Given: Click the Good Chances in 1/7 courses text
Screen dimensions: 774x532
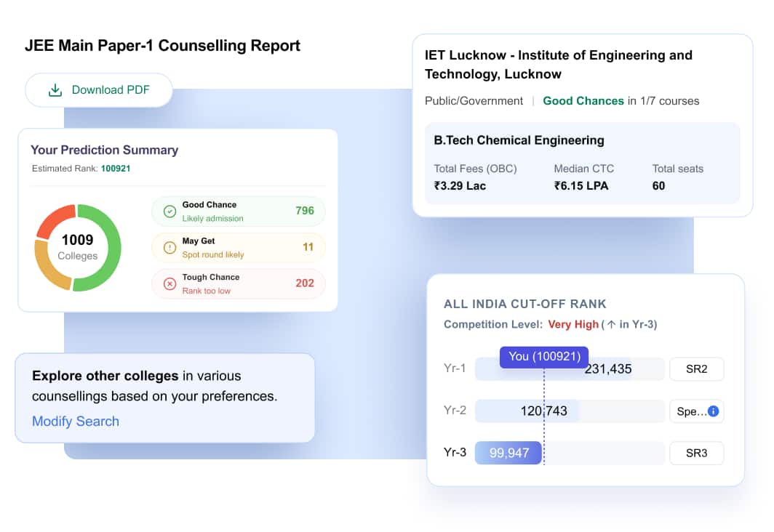Looking at the screenshot, I should pyautogui.click(x=621, y=101).
